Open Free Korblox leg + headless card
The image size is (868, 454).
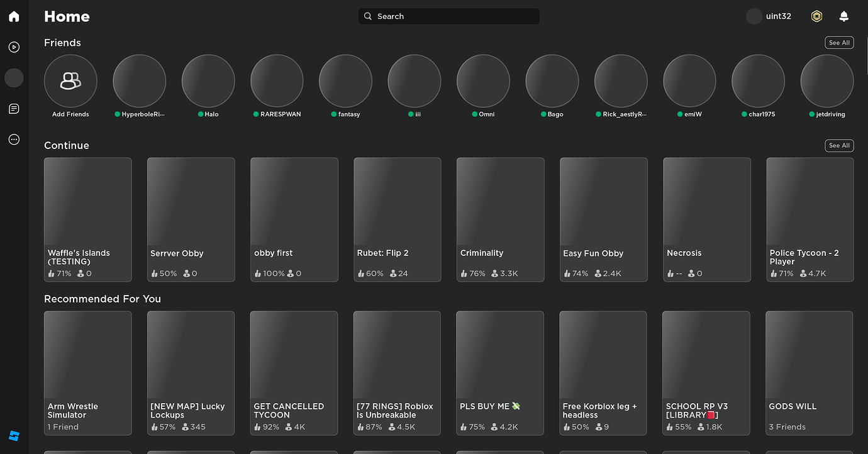click(x=603, y=373)
